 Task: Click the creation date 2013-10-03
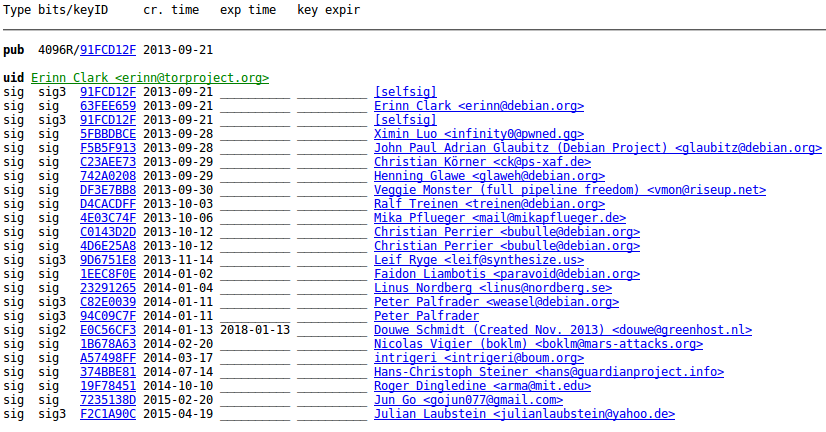coord(178,204)
